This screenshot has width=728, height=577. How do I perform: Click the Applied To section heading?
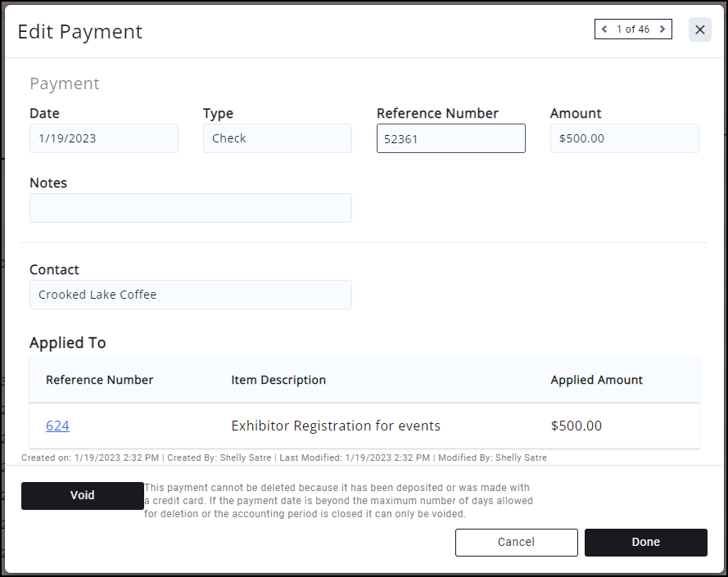point(68,343)
